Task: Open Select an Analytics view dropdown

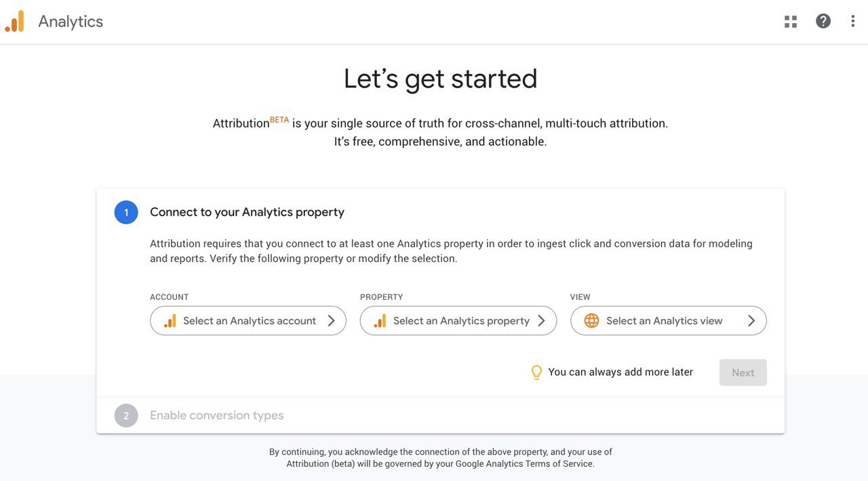Action: pos(669,321)
